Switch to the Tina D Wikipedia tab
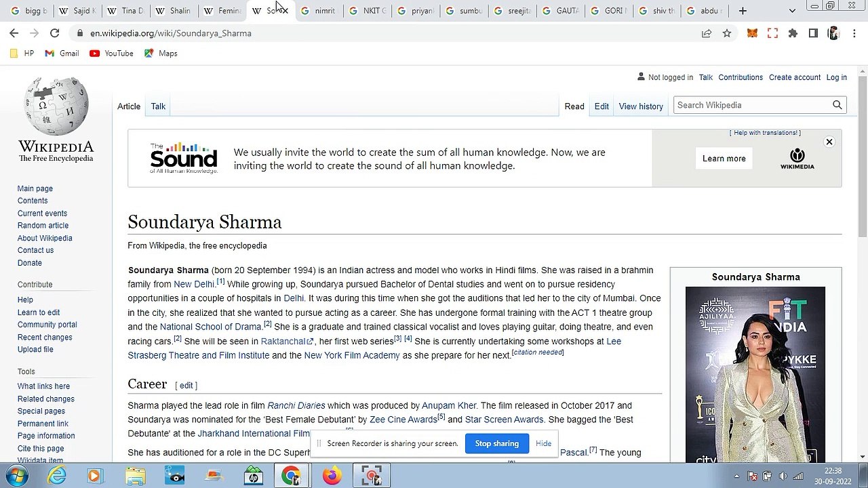This screenshot has width=868, height=488. 125,11
